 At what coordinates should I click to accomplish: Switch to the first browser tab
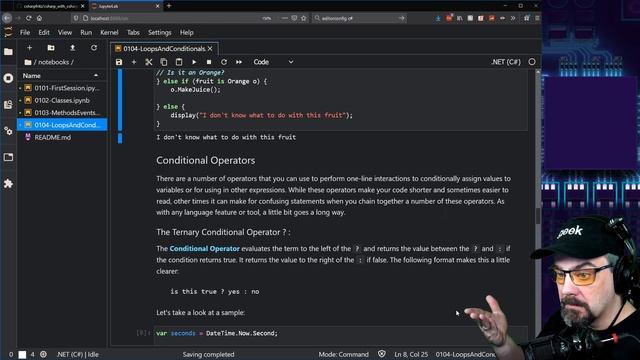coord(50,6)
